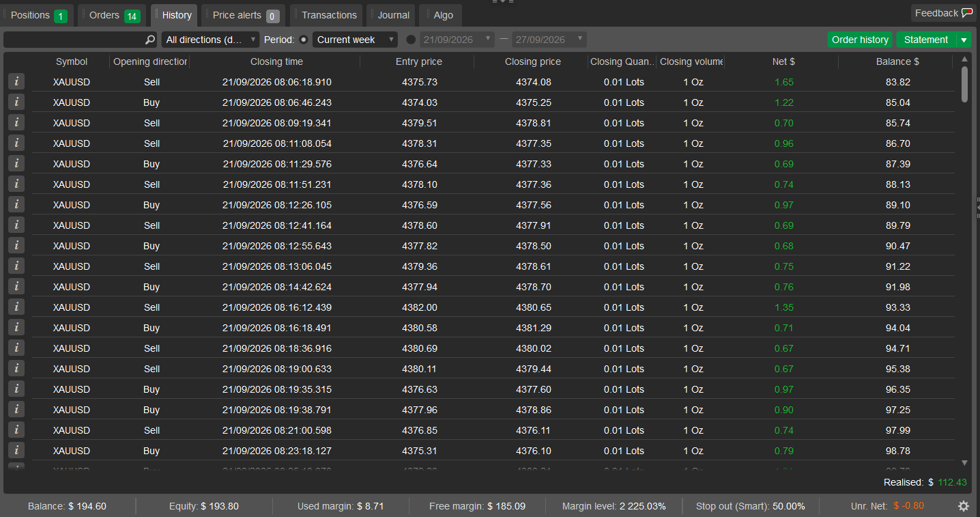Open the 27/09/2026 end date picker
Screen dimensions: 980x517
pos(549,40)
